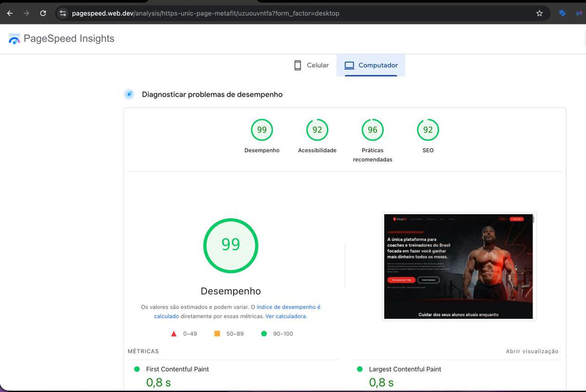Click the PageSpeed Insights logo icon
Screen dimensions: 586x392
[x=14, y=38]
